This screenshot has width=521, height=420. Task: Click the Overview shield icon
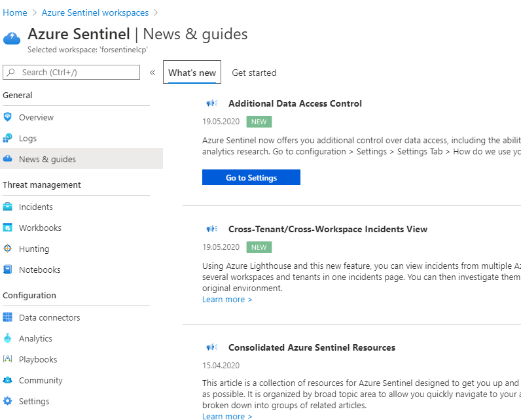[7, 117]
